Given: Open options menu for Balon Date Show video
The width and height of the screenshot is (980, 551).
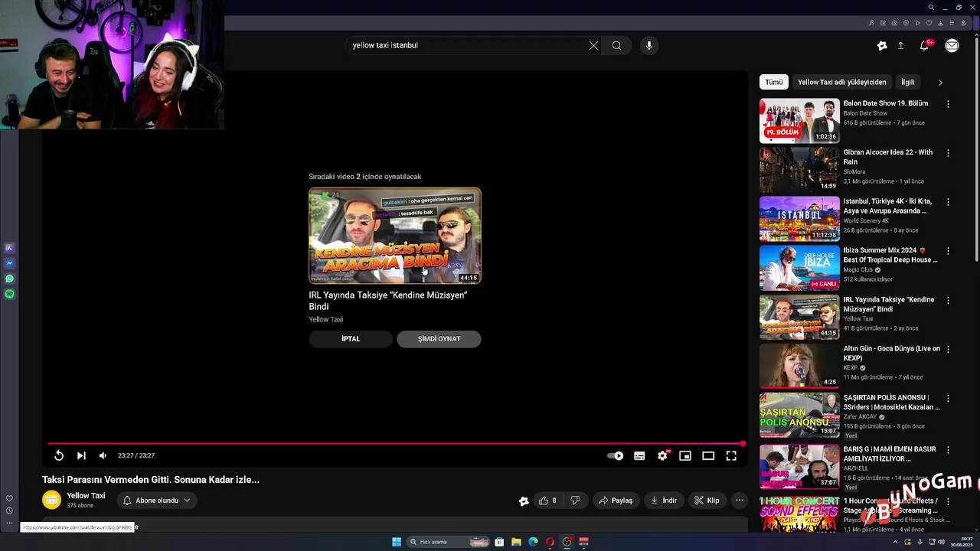Looking at the screenshot, I should (948, 104).
